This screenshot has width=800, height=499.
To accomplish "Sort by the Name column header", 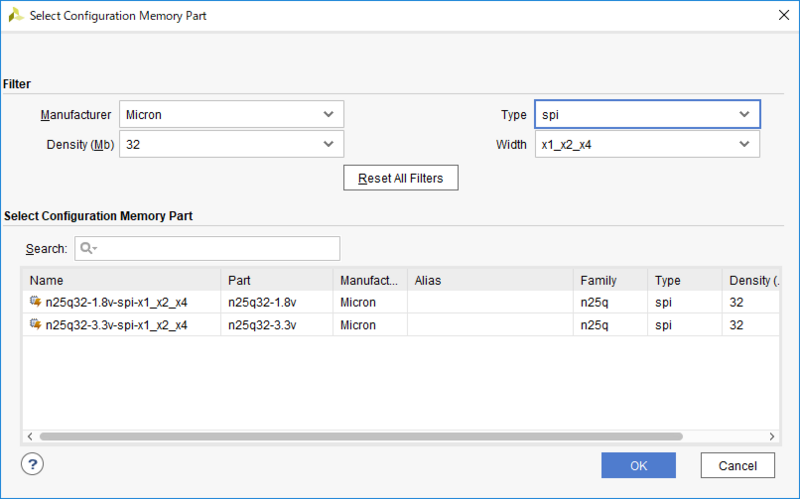I will [120, 280].
